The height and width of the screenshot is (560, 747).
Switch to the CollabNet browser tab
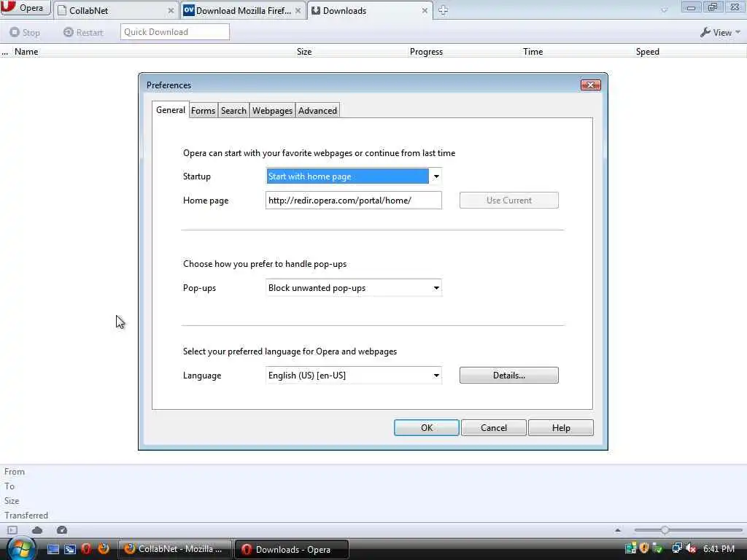pyautogui.click(x=116, y=10)
